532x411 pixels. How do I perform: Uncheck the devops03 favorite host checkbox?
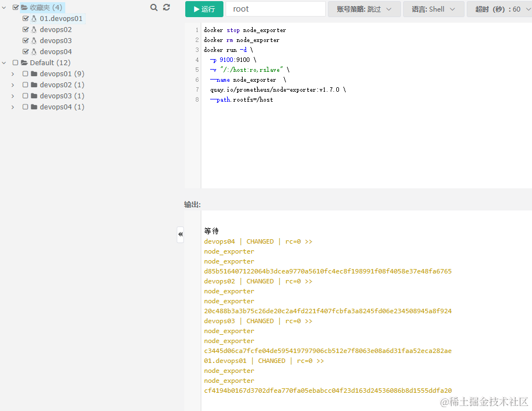pos(25,41)
